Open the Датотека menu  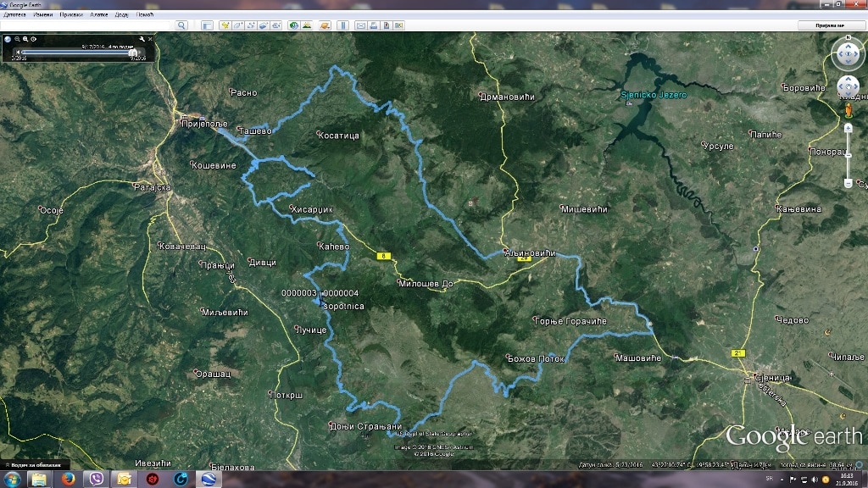pos(14,14)
